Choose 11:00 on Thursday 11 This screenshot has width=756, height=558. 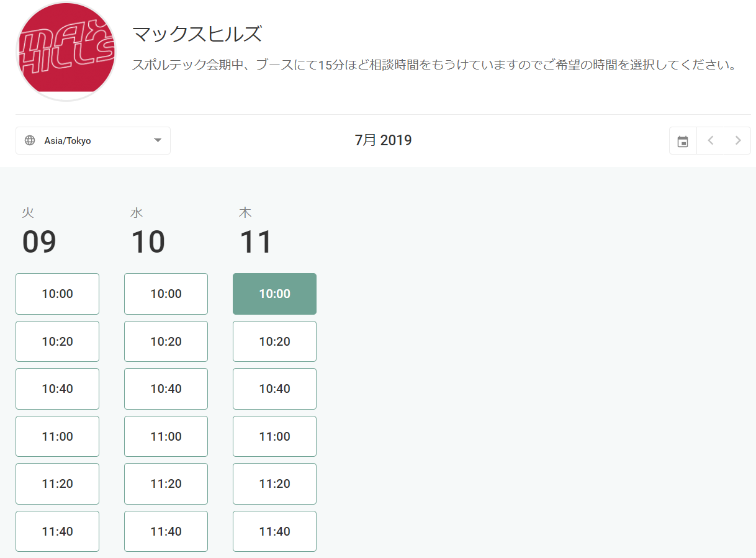pyautogui.click(x=274, y=436)
